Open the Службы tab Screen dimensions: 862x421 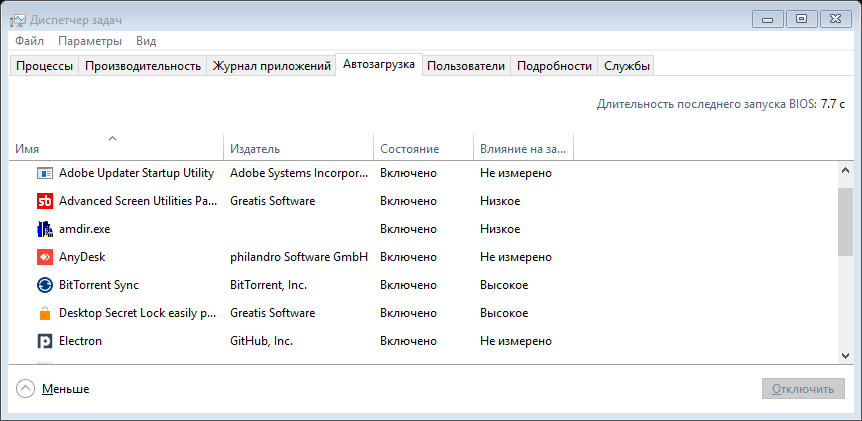coord(627,66)
